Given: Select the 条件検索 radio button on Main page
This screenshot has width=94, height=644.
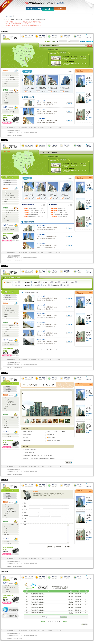Looking at the screenshot, I should [x=51, y=46].
